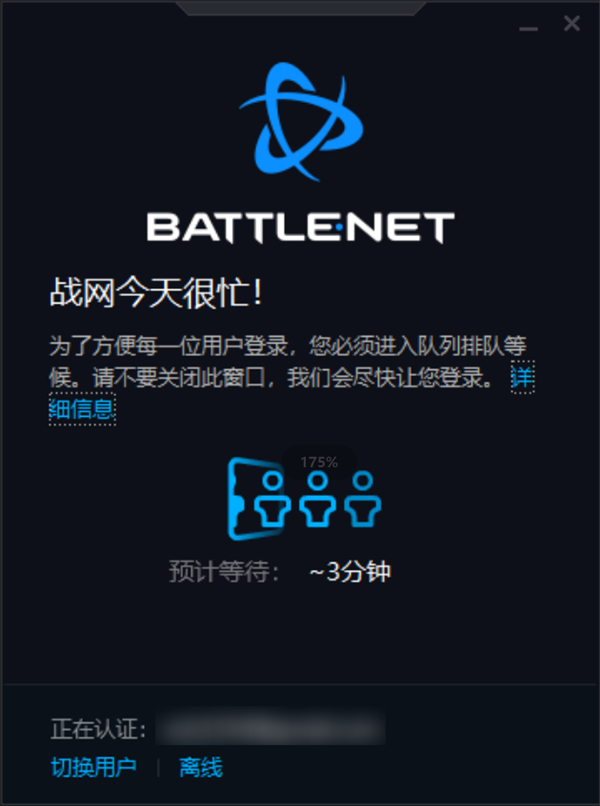Viewport: 600px width, 806px height.
Task: Click the 预计等待 label
Action: coord(225,572)
